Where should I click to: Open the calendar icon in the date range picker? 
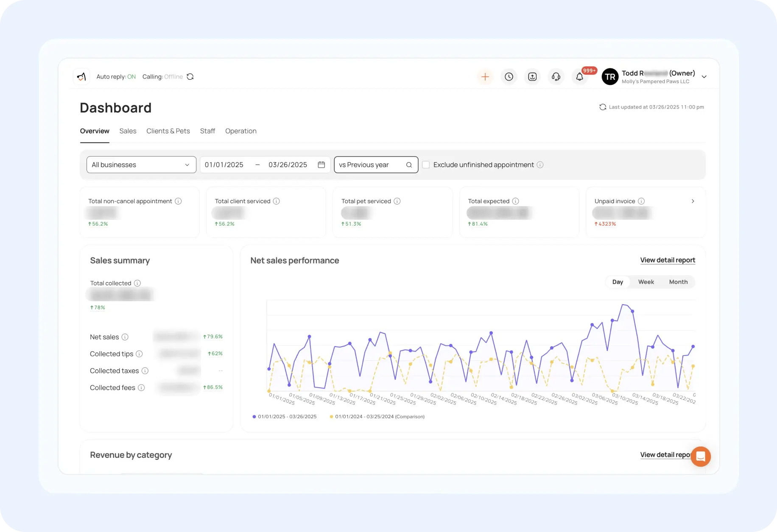point(321,165)
